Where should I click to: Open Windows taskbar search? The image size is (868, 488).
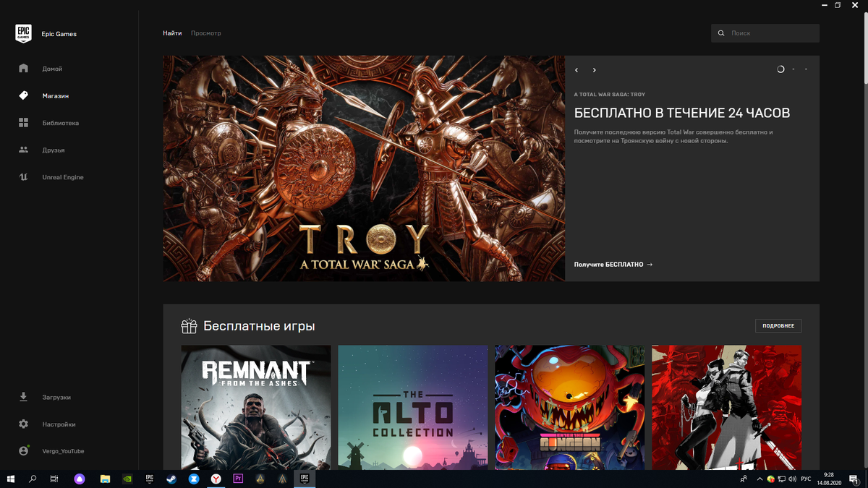(x=33, y=479)
